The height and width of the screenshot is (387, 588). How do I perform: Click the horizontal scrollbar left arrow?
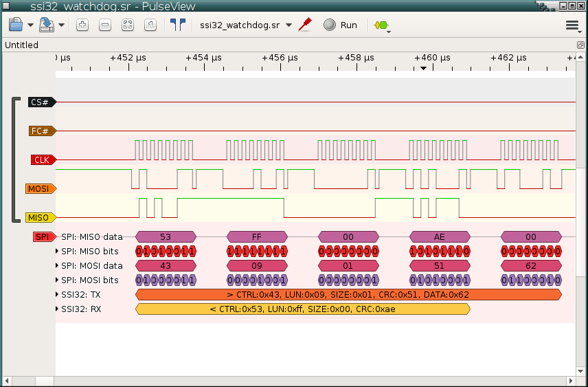pos(7,381)
